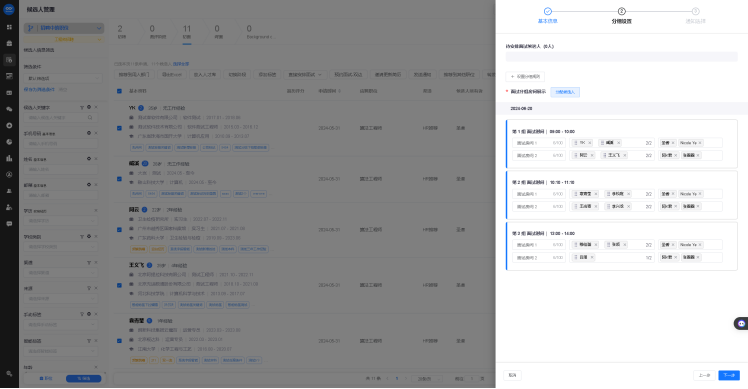Image resolution: width=748 pixels, height=389 pixels.
Task: Remove the candidate keyword filter with X
Action: pyautogui.click(x=95, y=107)
